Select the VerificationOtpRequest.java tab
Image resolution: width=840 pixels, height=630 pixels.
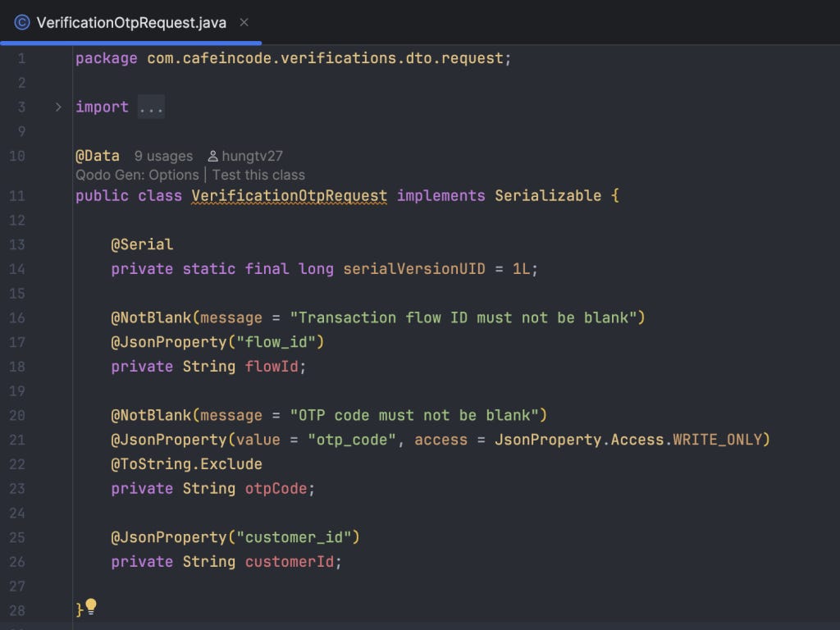point(130,22)
